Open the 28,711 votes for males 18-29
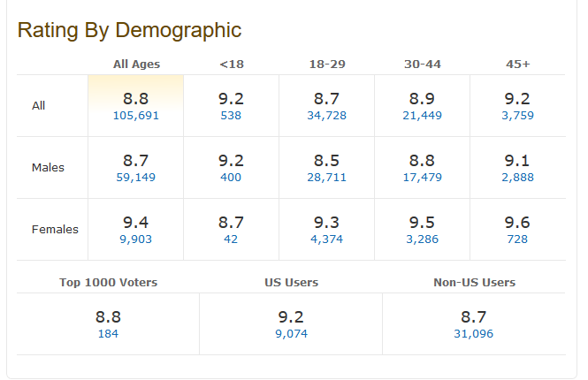Image resolution: width=588 pixels, height=380 pixels. [x=327, y=178]
